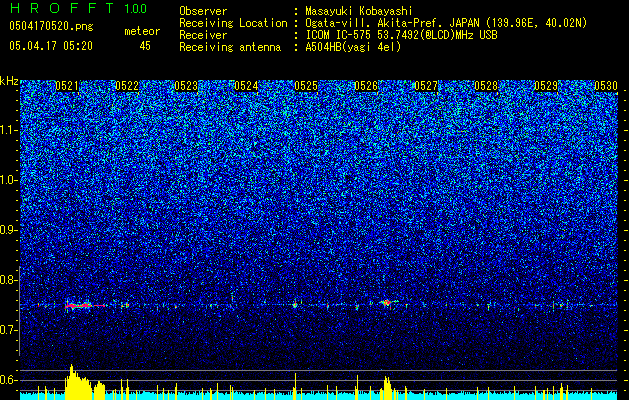Select the file name 0504170520.png
This screenshot has height=400, width=629.
(51, 26)
